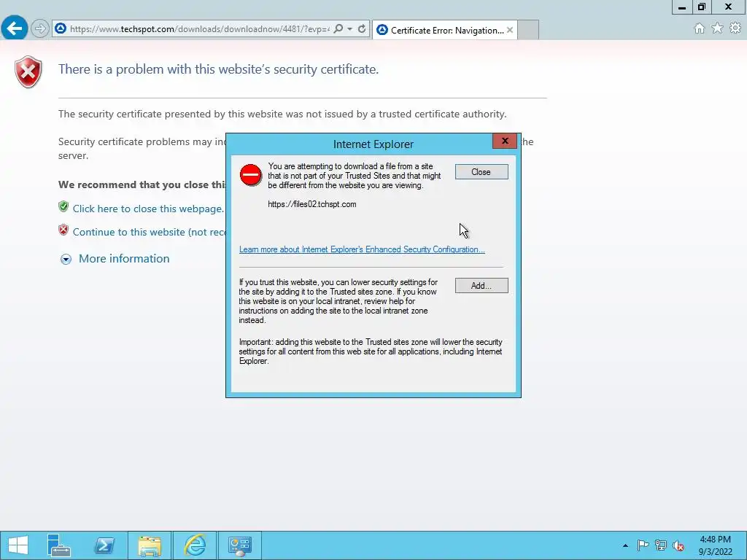The height and width of the screenshot is (560, 747).
Task: Go to the Home page icon
Action: pos(700,28)
